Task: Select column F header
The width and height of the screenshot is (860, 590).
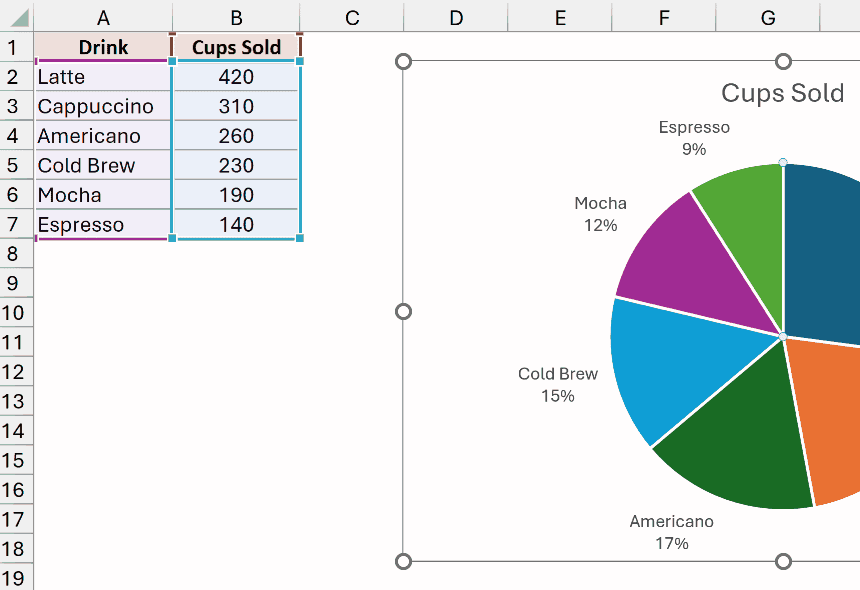Action: point(664,18)
